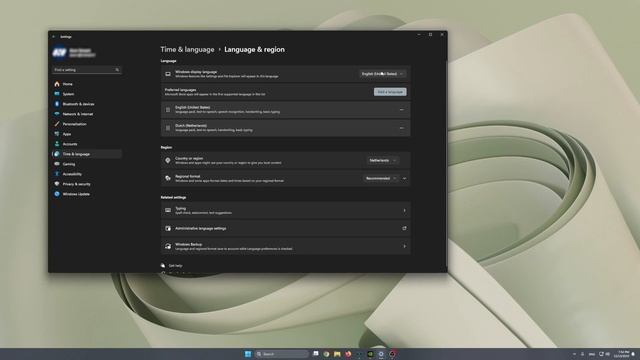
Task: Click the Typing keyboard icon
Action: (x=168, y=211)
